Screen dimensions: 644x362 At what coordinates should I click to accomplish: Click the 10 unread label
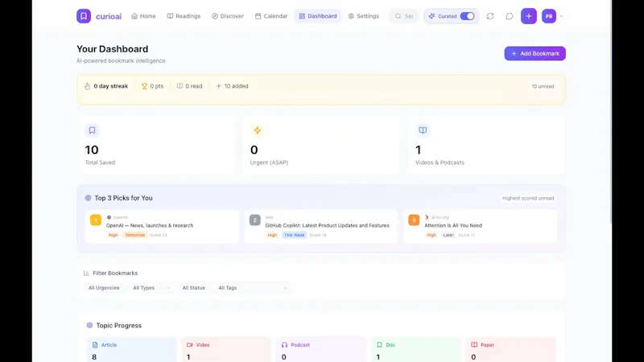click(543, 86)
